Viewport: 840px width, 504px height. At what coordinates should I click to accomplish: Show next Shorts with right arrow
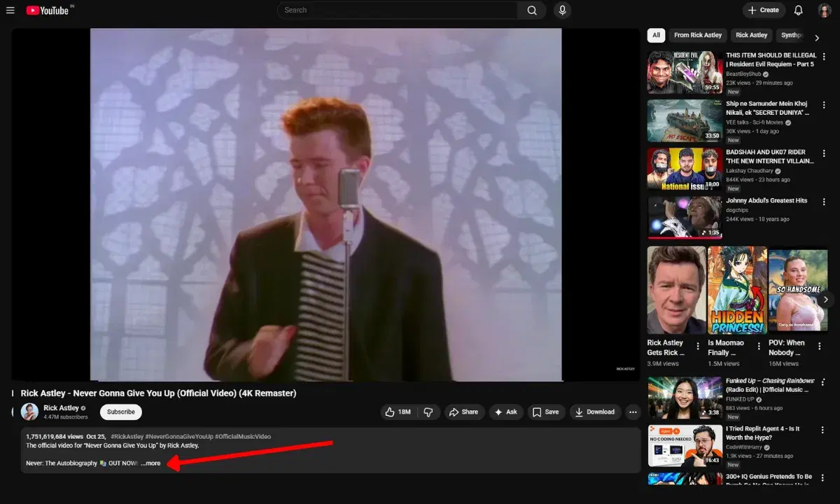click(826, 300)
